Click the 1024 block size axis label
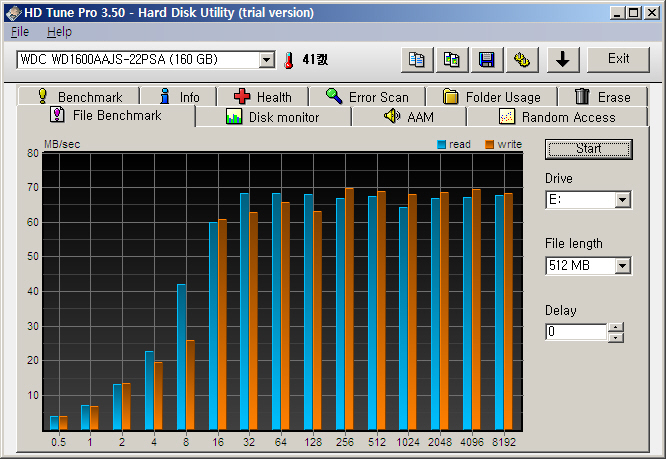 coord(408,442)
